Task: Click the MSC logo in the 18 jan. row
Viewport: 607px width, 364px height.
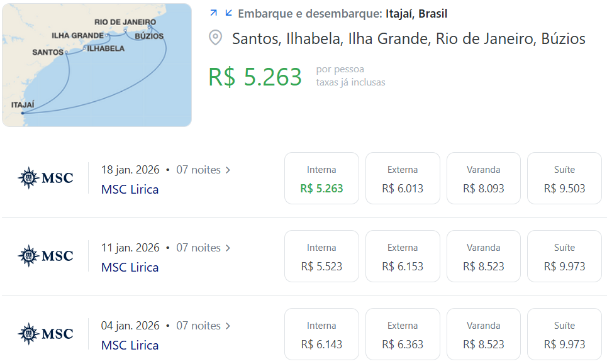Action: [46, 178]
